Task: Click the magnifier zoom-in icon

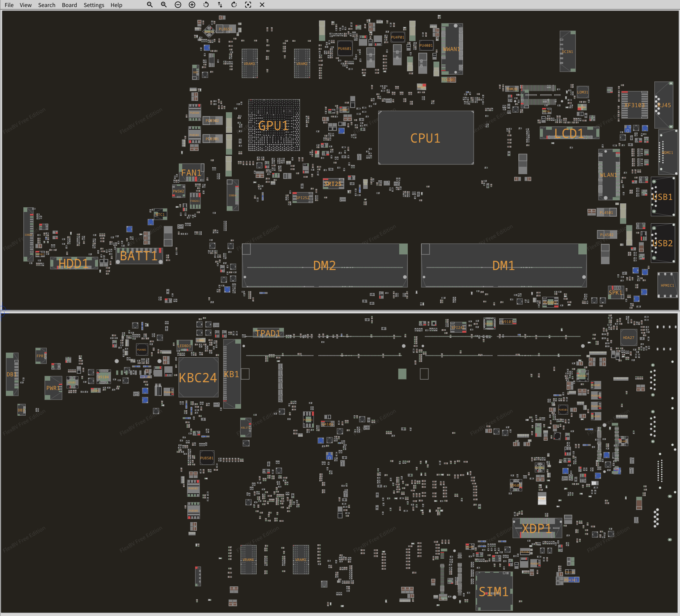Action: (x=164, y=5)
